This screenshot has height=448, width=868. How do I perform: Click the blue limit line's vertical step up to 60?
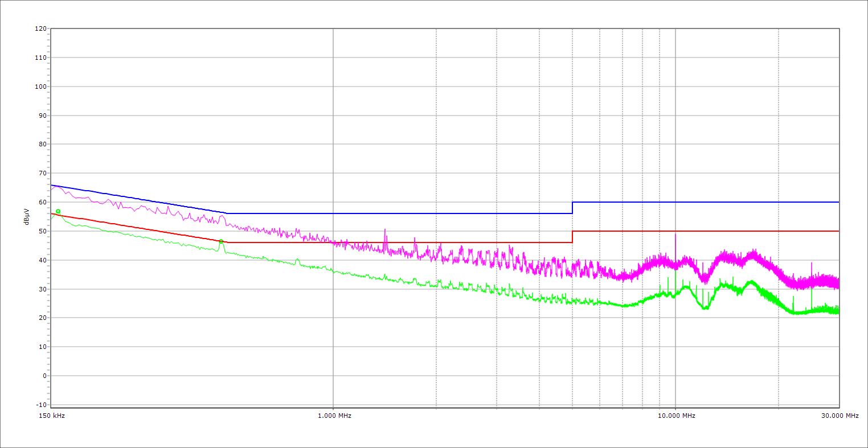pos(572,208)
